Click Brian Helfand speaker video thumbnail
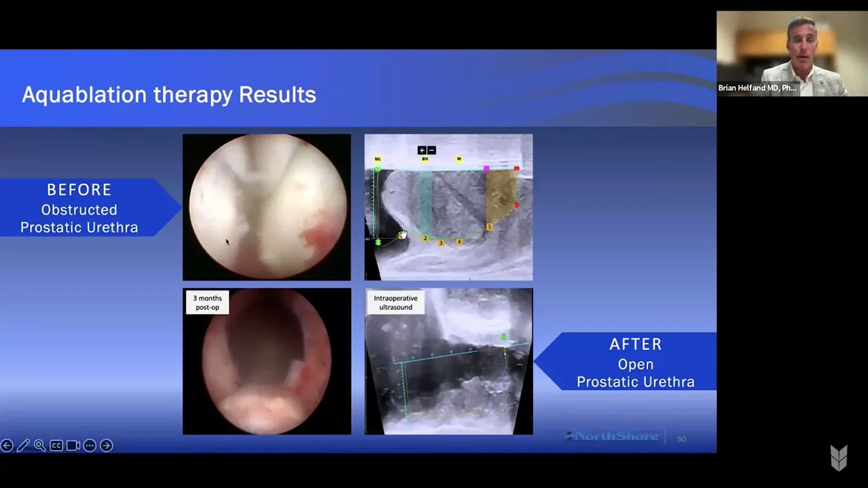The image size is (868, 488). [x=792, y=53]
